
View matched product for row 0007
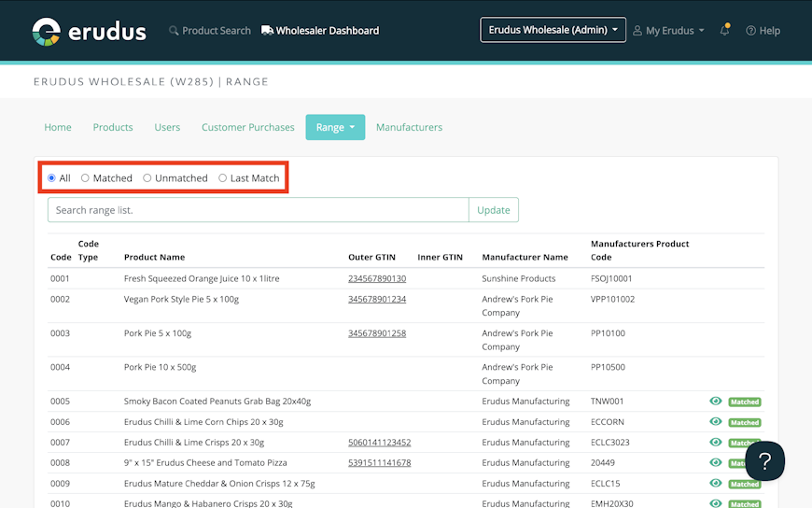716,443
